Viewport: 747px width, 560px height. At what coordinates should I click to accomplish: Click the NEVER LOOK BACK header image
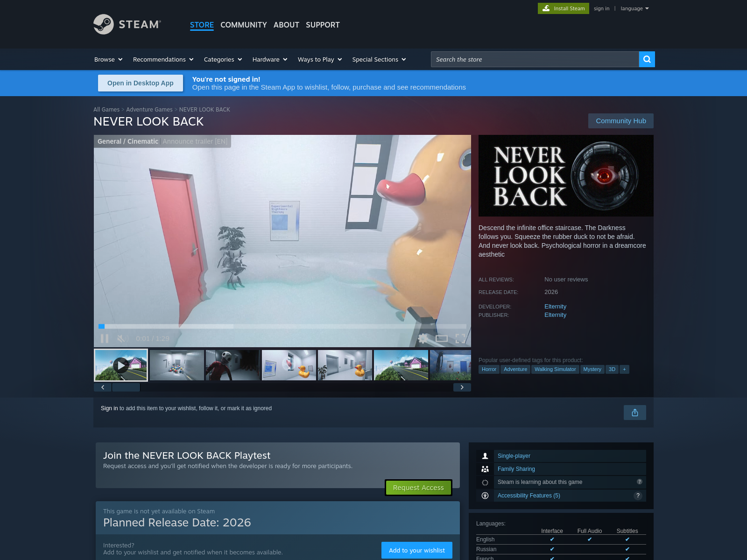click(566, 175)
